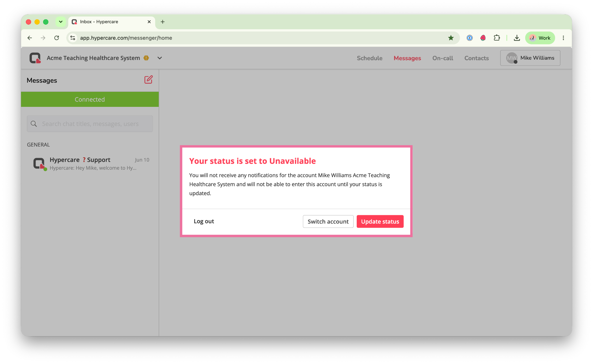Click the orange warning badge beside organization name
The height and width of the screenshot is (364, 593).
(146, 58)
